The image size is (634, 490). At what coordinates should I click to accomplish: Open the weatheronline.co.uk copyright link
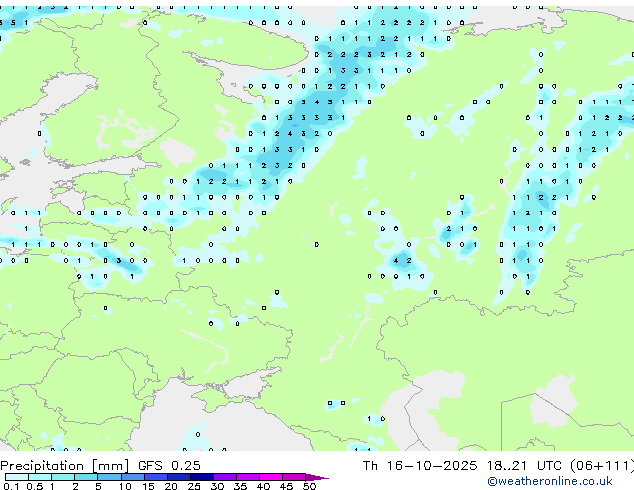click(549, 481)
